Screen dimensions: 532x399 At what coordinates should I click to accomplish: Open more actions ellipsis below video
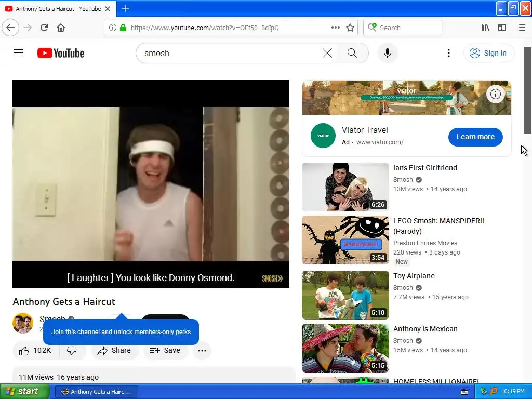coord(202,351)
